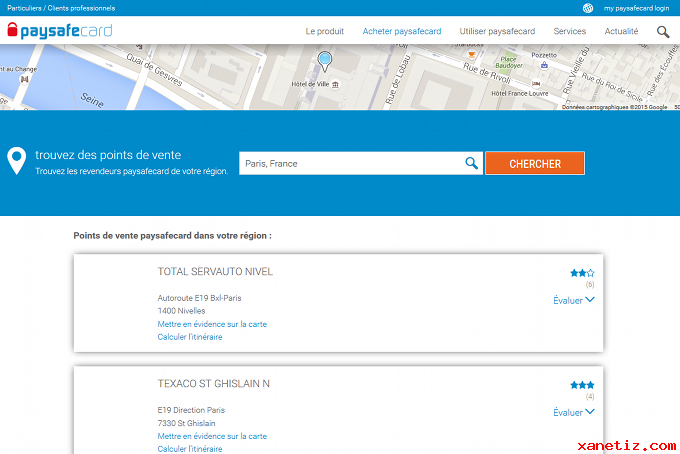680x454 pixels.
Task: Open the Acheter paysafecard menu
Action: (402, 31)
